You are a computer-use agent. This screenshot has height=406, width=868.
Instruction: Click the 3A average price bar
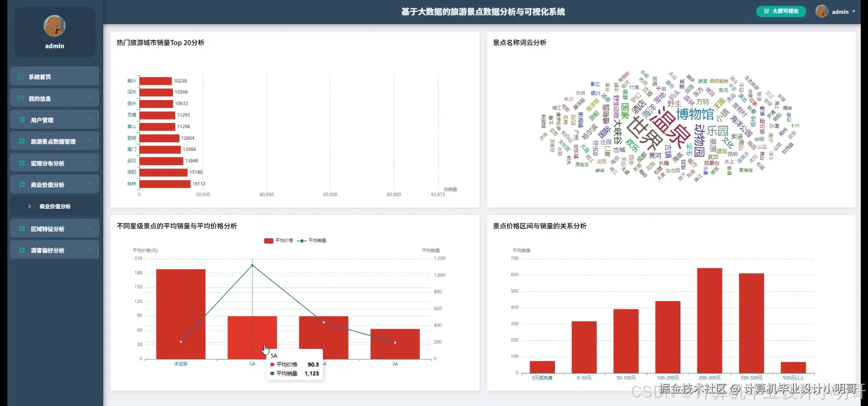pyautogui.click(x=395, y=344)
